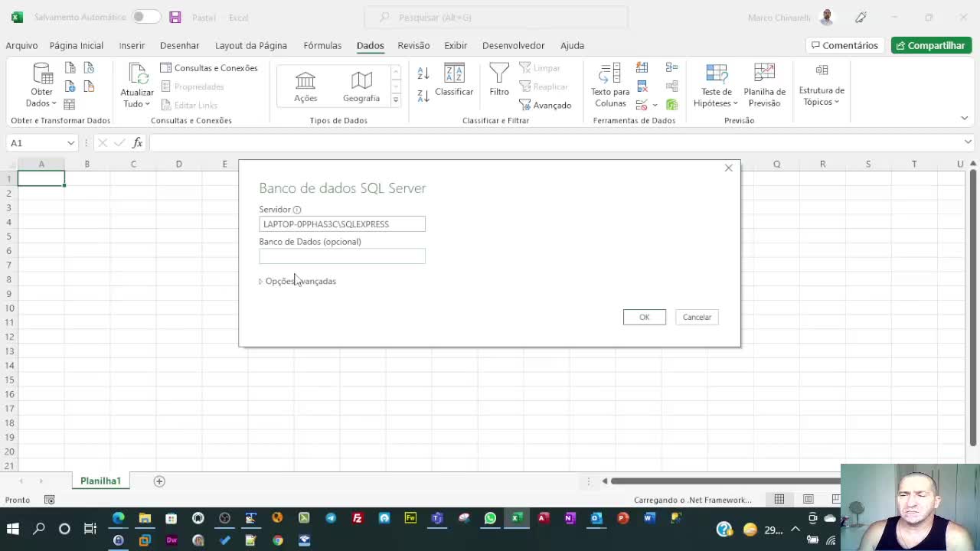Viewport: 980px width, 551px height.
Task: Switch to the Fórmulas tab
Action: point(322,45)
